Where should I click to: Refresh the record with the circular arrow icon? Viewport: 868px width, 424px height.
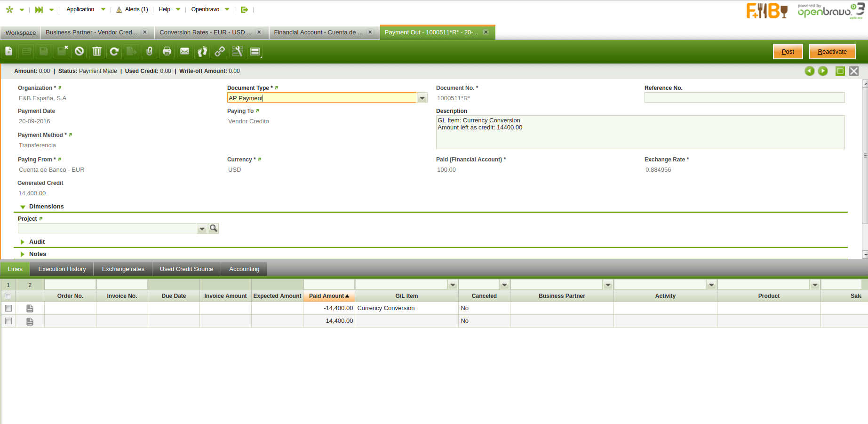[x=114, y=51]
